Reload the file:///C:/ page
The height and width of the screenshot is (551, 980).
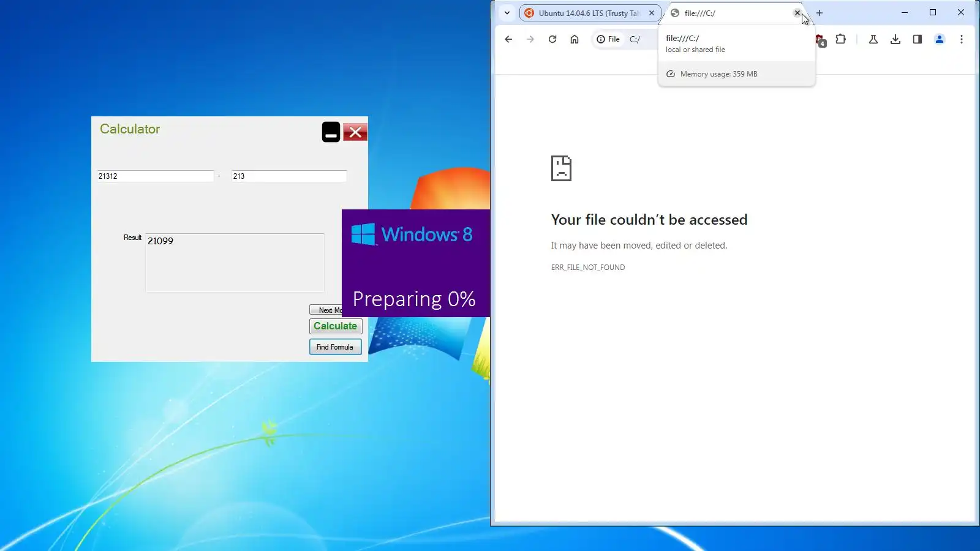coord(552,39)
